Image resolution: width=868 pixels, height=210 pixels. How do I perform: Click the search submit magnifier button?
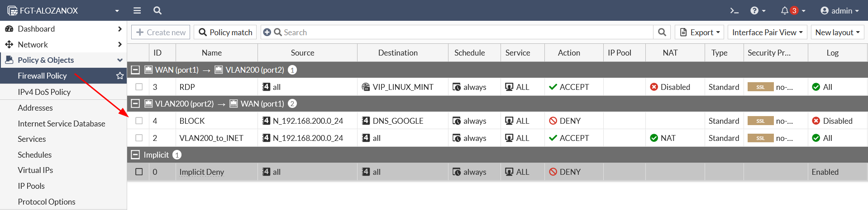coord(662,32)
